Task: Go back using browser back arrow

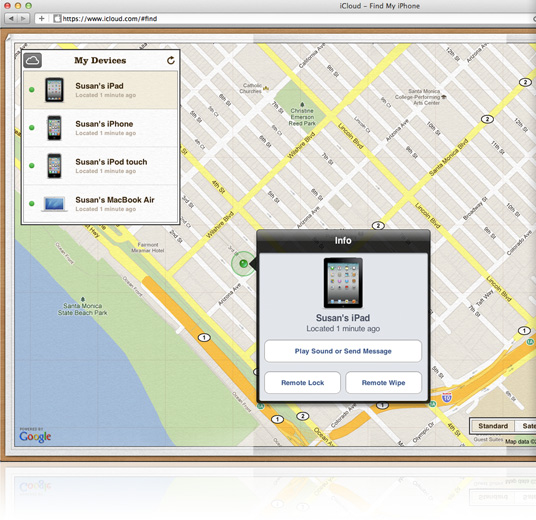Action: click(11, 18)
